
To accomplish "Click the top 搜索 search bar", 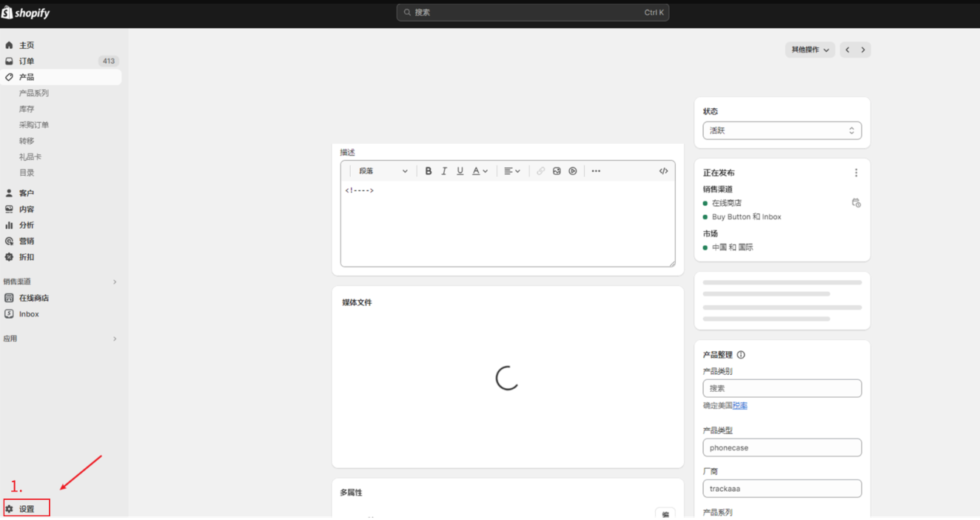I will click(532, 13).
